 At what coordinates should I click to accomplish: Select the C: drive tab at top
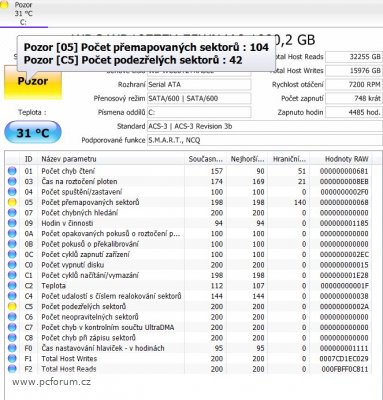(x=23, y=14)
